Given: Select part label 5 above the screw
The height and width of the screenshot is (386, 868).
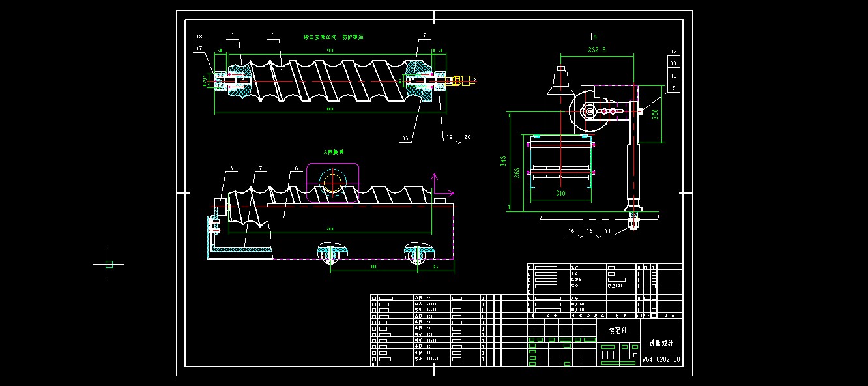Looking at the screenshot, I should (273, 35).
